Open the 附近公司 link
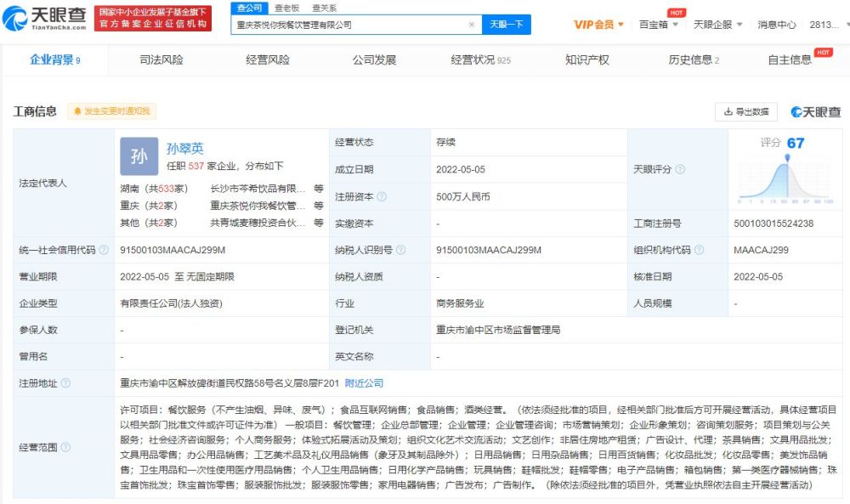Image resolution: width=850 pixels, height=504 pixels. coord(365,383)
